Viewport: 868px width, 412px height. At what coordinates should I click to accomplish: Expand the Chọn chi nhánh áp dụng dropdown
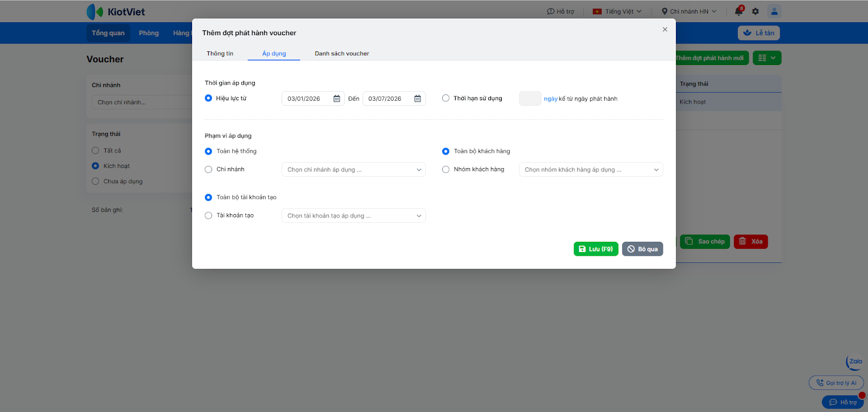(353, 170)
